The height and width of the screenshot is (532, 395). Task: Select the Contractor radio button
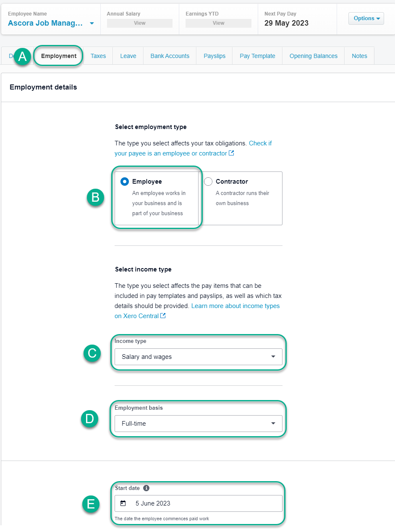[x=208, y=182]
